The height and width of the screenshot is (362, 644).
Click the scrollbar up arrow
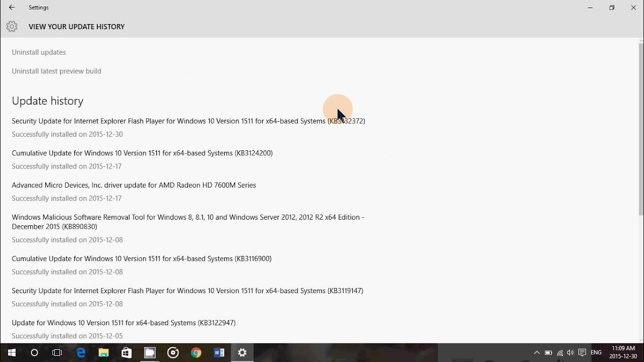coord(641,42)
